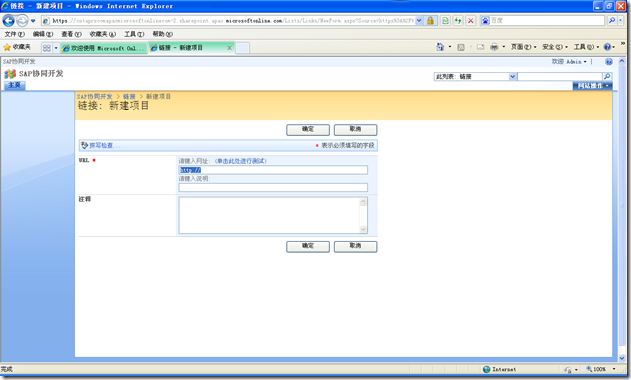Click the URL description input field

tap(273, 188)
